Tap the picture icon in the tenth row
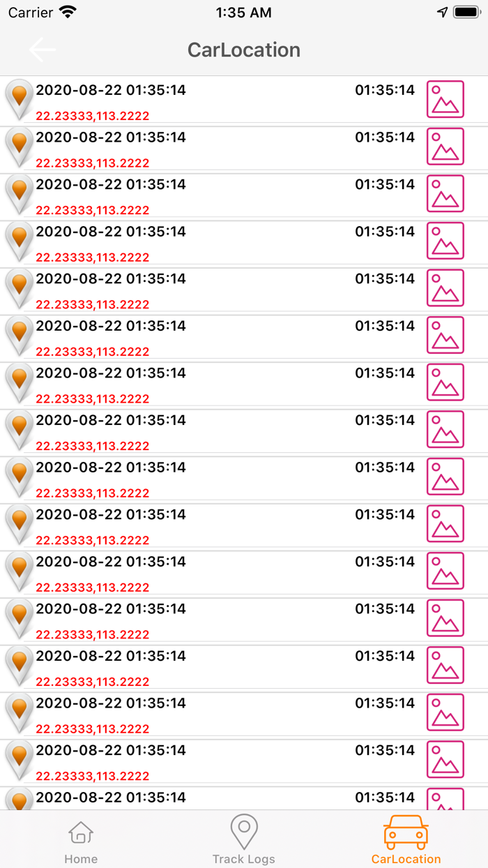Image resolution: width=488 pixels, height=868 pixels. (445, 524)
